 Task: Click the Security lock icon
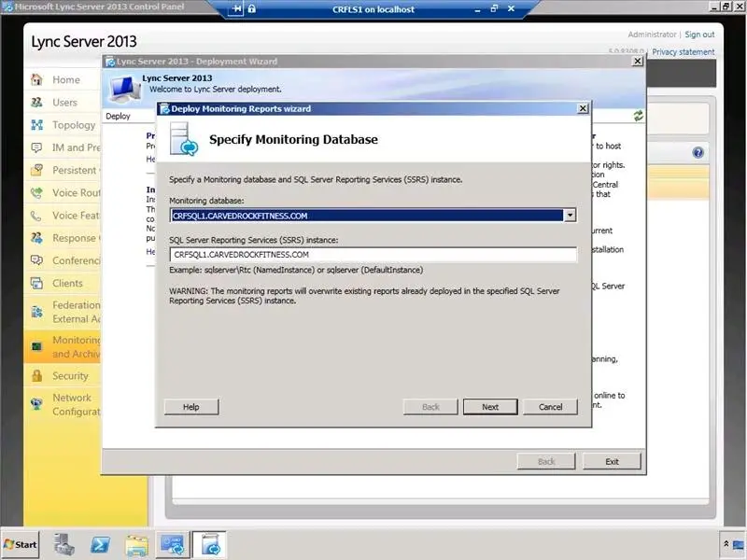(36, 376)
